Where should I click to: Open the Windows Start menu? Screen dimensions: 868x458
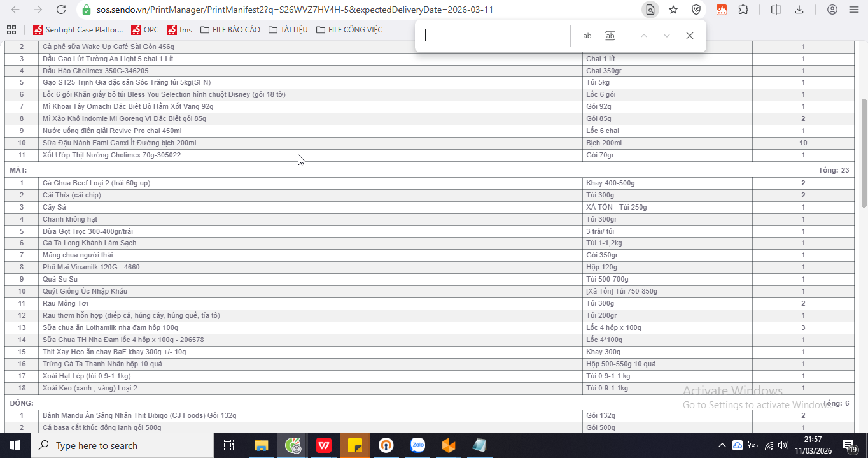click(15, 445)
